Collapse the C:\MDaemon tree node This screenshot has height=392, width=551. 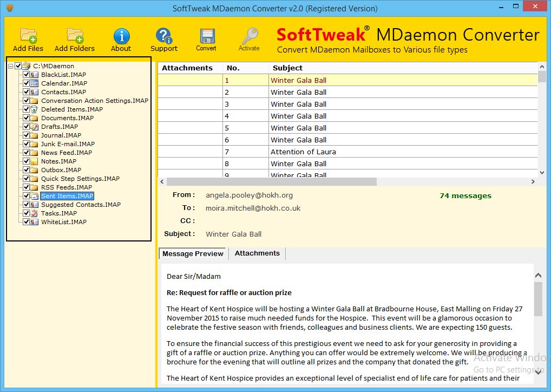[x=10, y=66]
